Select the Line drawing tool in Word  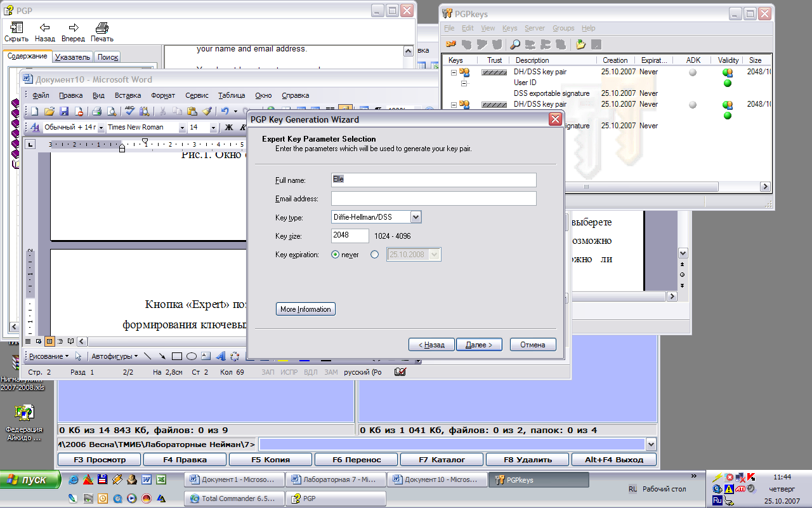click(148, 356)
